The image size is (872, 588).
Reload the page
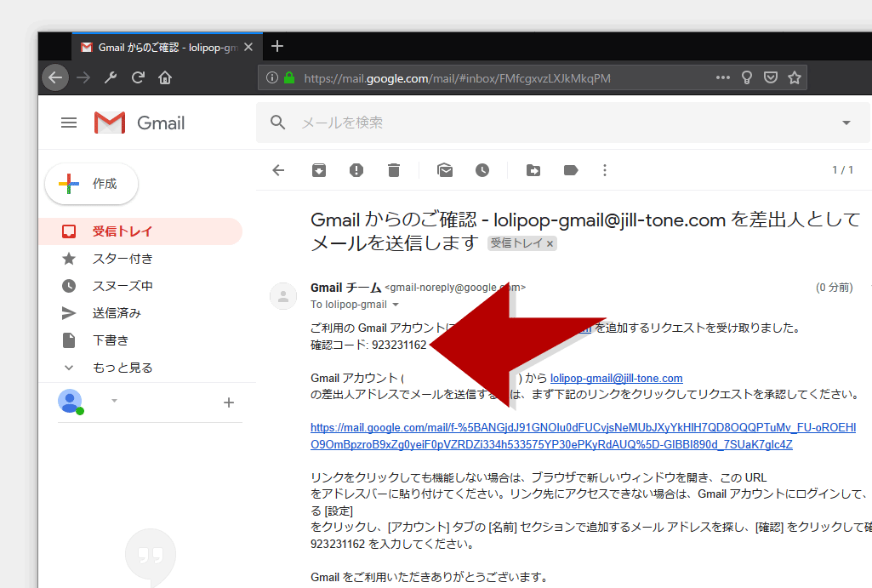(138, 77)
